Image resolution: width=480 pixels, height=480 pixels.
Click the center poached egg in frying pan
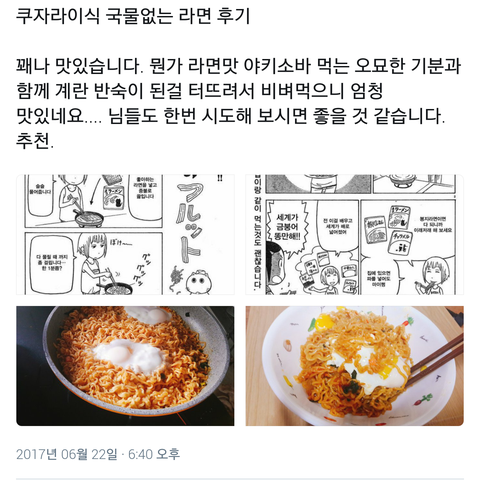pyautogui.click(x=131, y=354)
